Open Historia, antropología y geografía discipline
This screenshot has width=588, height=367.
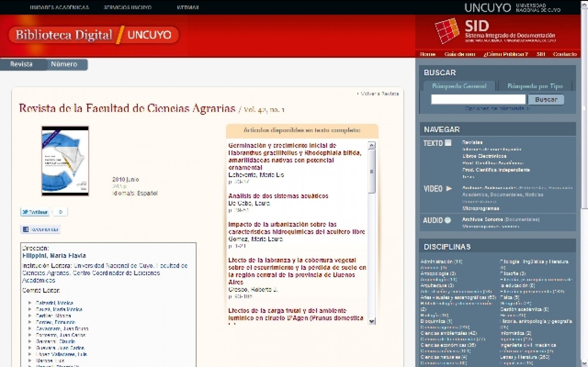pyautogui.click(x=536, y=324)
